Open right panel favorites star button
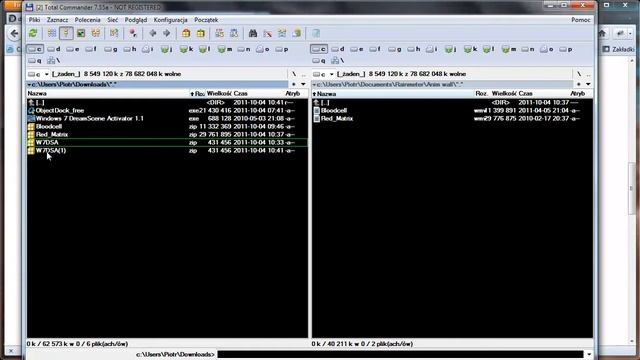The width and height of the screenshot is (640, 360). pyautogui.click(x=578, y=84)
